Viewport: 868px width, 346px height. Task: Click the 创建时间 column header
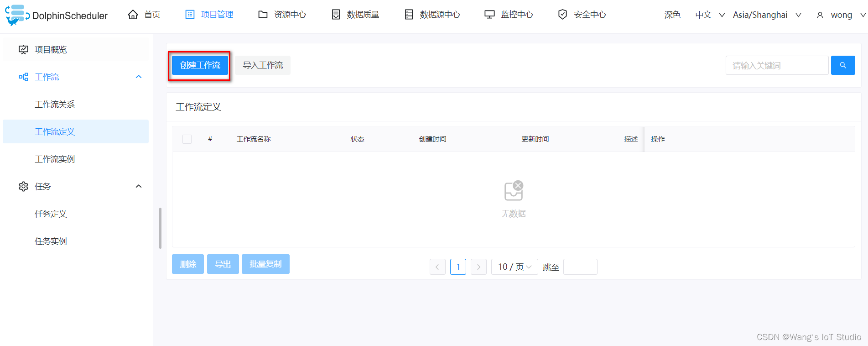(432, 139)
